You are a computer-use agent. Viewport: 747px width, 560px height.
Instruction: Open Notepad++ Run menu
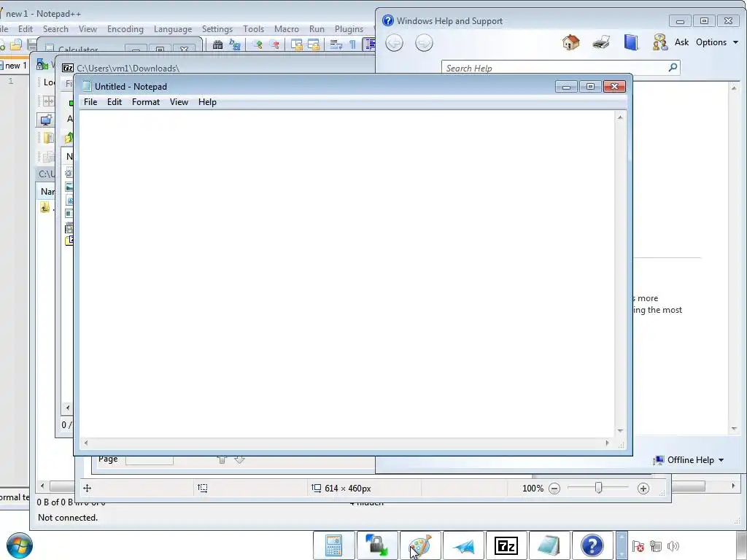[317, 29]
